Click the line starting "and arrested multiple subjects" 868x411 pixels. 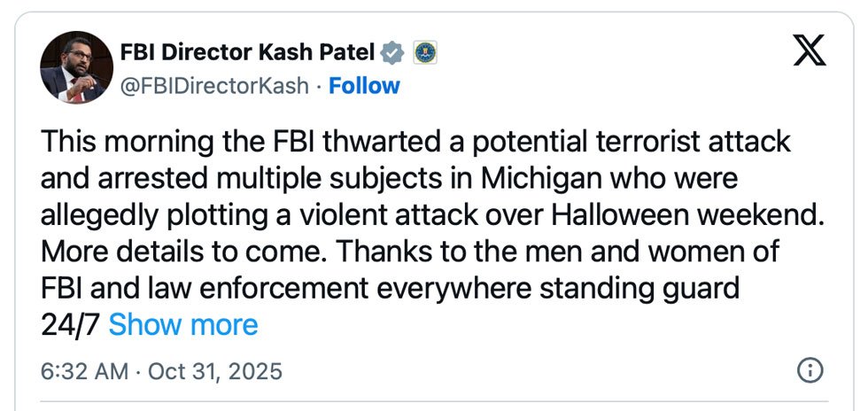coord(389,180)
